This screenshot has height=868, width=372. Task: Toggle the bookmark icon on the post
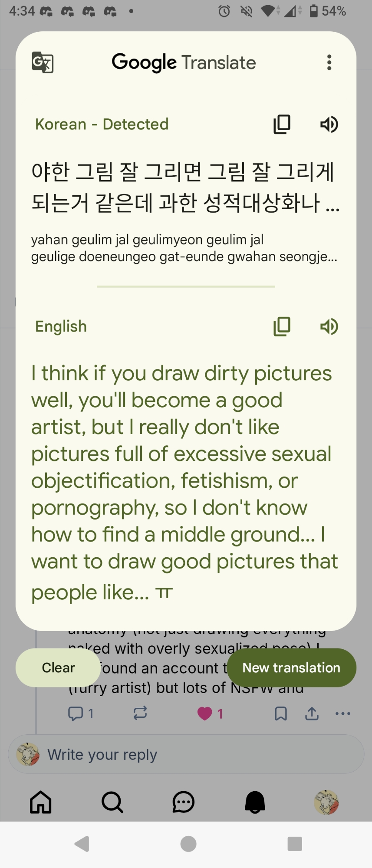tap(281, 713)
